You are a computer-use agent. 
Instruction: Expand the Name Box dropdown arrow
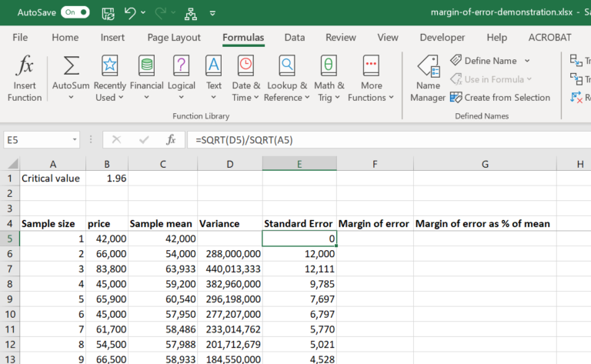coord(75,140)
